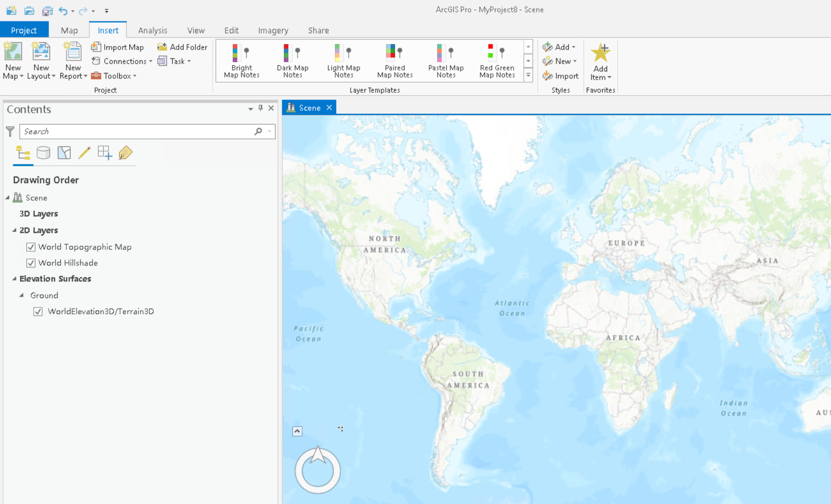The image size is (831, 504).
Task: Open the Styles Add dropdown
Action: [559, 47]
